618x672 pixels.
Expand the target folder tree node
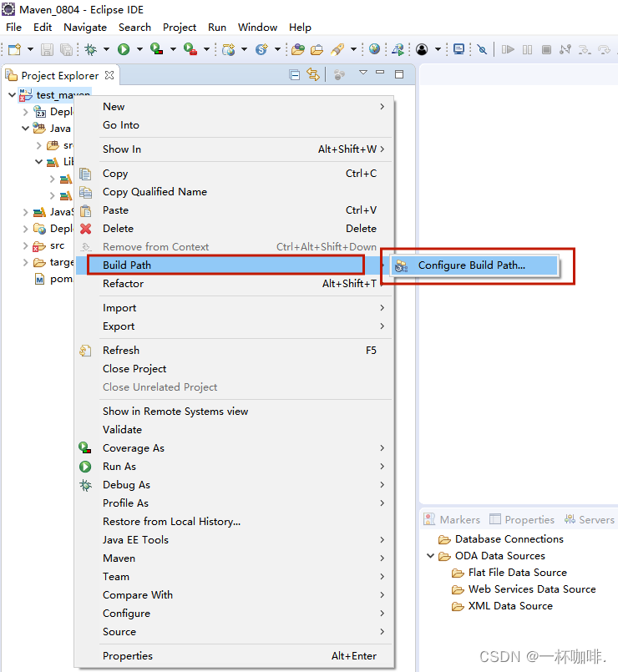pos(25,262)
